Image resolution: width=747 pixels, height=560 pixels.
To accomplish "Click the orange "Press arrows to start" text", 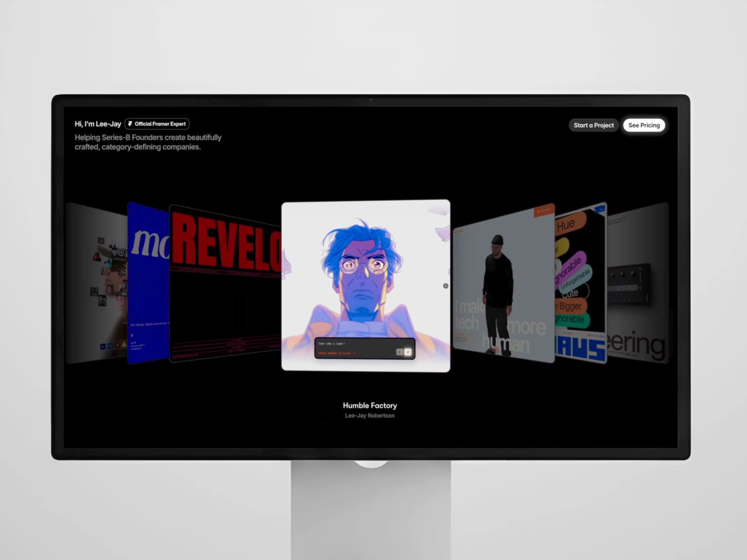I will [x=337, y=353].
